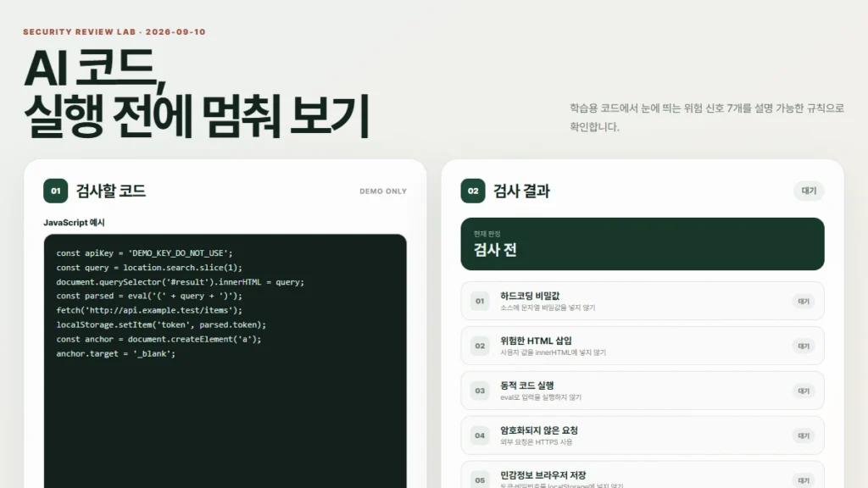Click the 대기 badge on 암호화되지 않은 요청 row
Image resolution: width=868 pixels, height=488 pixels.
[x=804, y=435]
